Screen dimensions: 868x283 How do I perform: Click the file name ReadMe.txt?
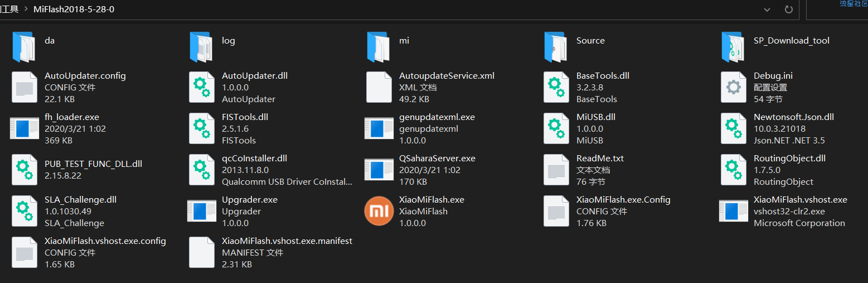600,159
